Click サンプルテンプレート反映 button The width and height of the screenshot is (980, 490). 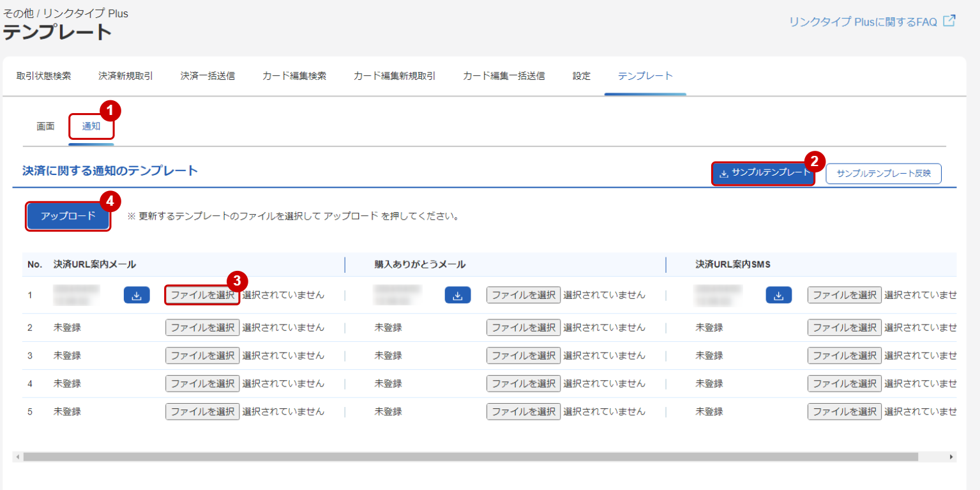[884, 173]
